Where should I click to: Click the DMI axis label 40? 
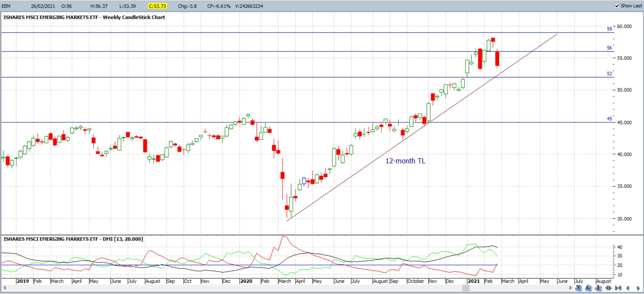pyautogui.click(x=620, y=247)
